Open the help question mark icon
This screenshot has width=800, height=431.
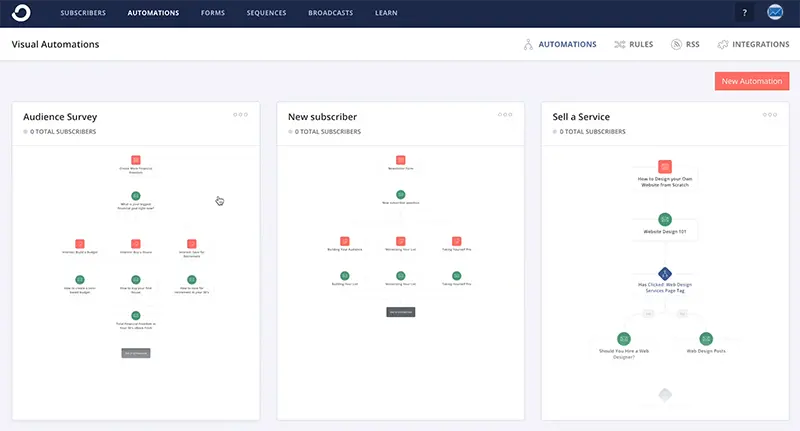pos(744,13)
